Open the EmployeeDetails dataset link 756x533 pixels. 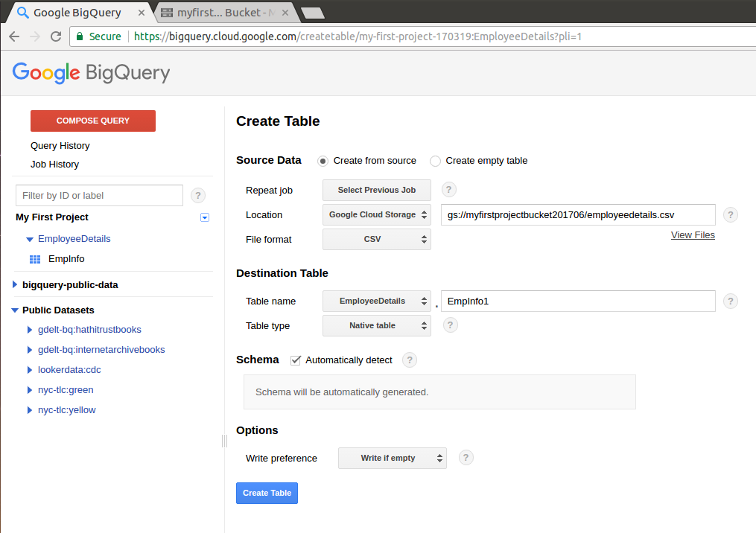click(x=74, y=239)
